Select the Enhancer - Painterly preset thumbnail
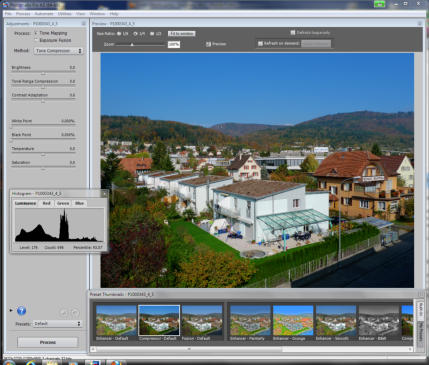The height and width of the screenshot is (365, 429). point(250,320)
